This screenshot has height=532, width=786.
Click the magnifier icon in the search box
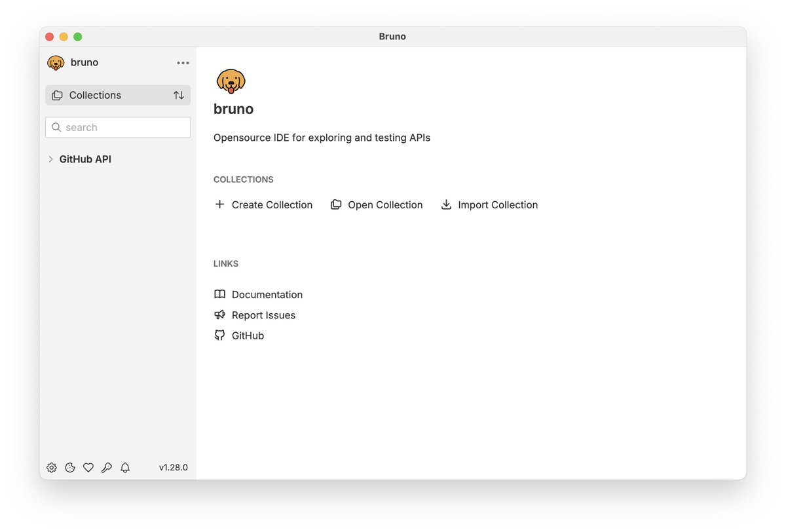56,127
